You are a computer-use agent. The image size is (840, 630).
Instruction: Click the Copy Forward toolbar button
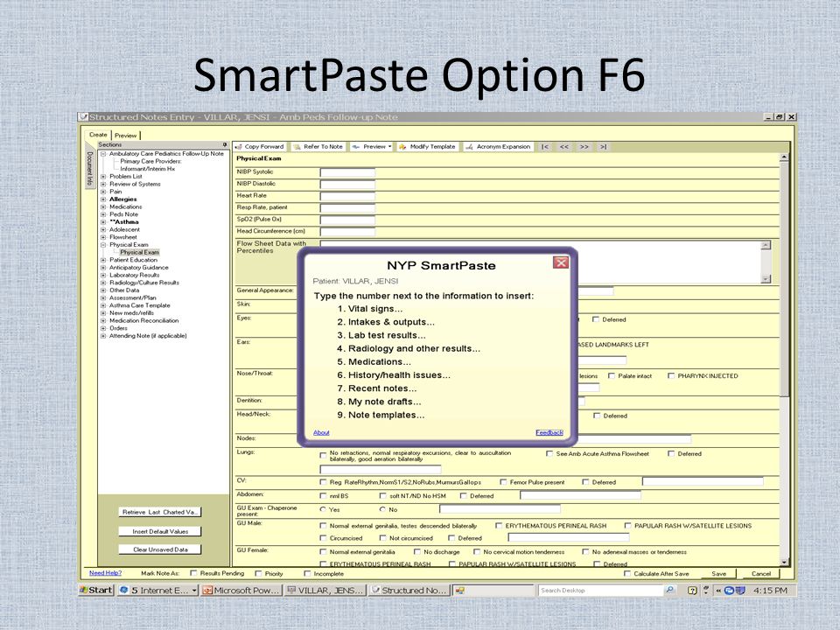pyautogui.click(x=260, y=147)
